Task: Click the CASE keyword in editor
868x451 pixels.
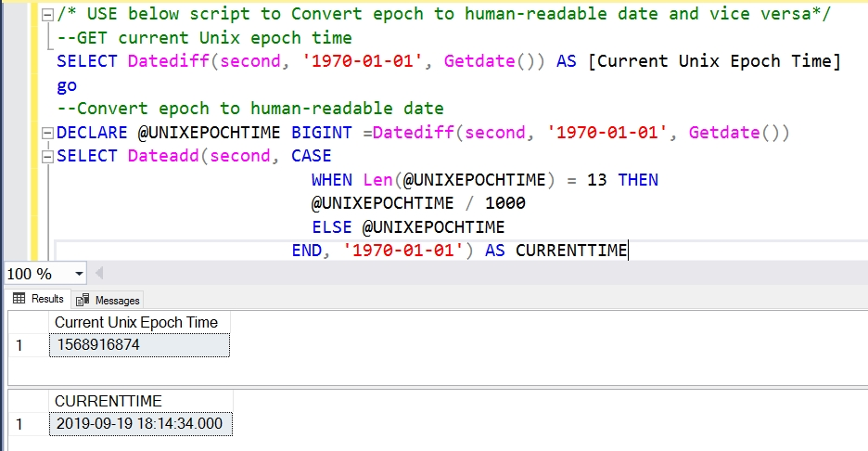Action: point(311,156)
